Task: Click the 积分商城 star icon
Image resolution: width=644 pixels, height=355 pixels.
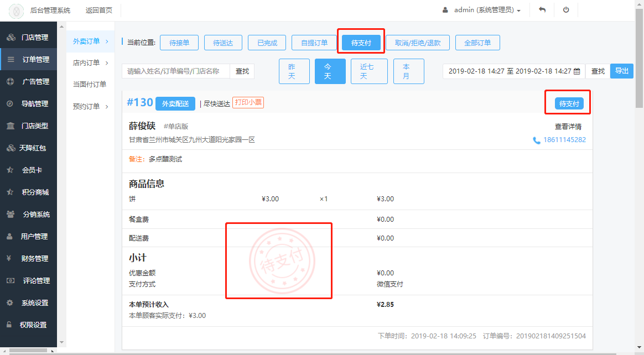Action: 11,192
